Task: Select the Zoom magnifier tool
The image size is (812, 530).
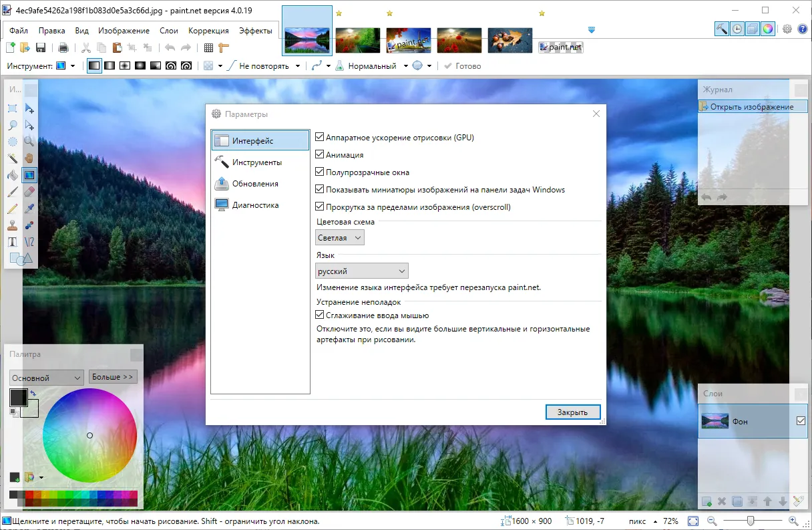Action: (29, 142)
